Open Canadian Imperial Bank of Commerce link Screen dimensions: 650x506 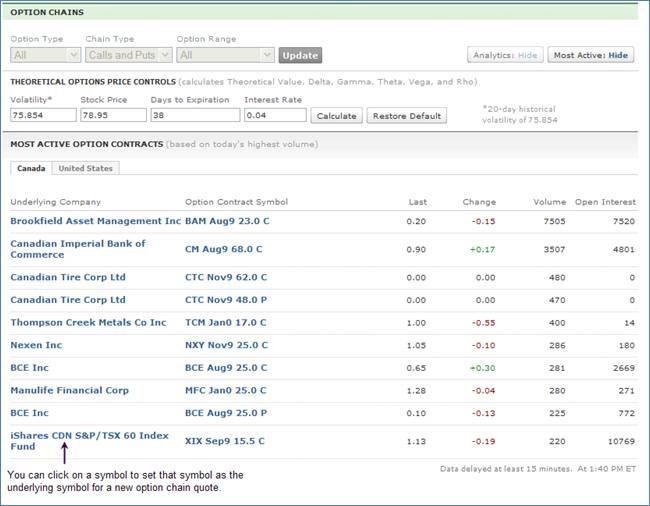(x=78, y=249)
